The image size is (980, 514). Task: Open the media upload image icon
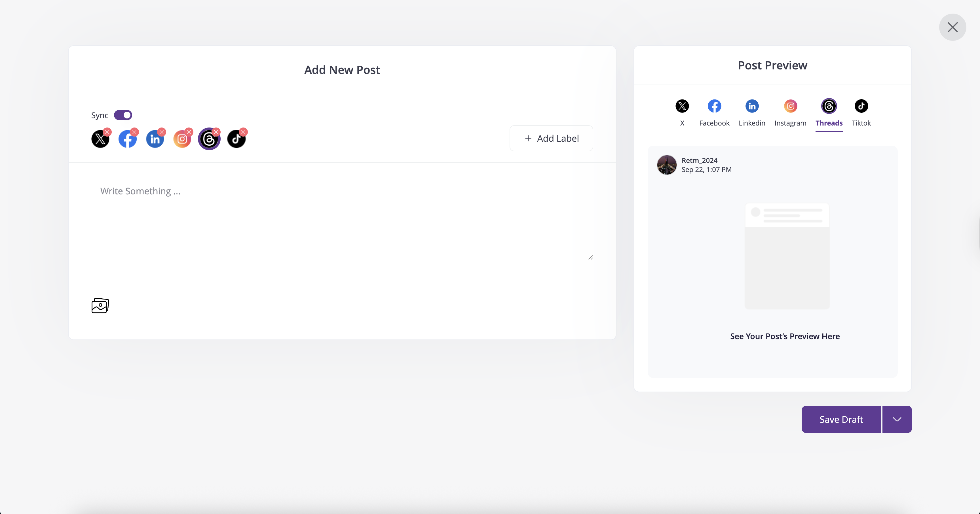100,305
